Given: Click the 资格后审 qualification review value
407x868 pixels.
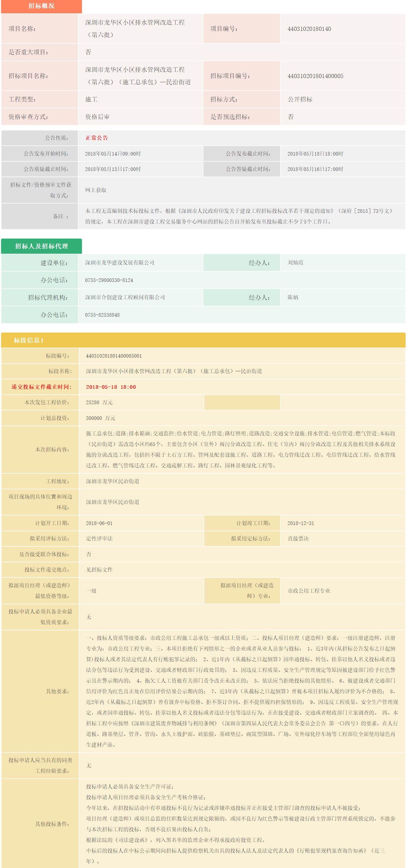Looking at the screenshot, I should click(x=97, y=117).
